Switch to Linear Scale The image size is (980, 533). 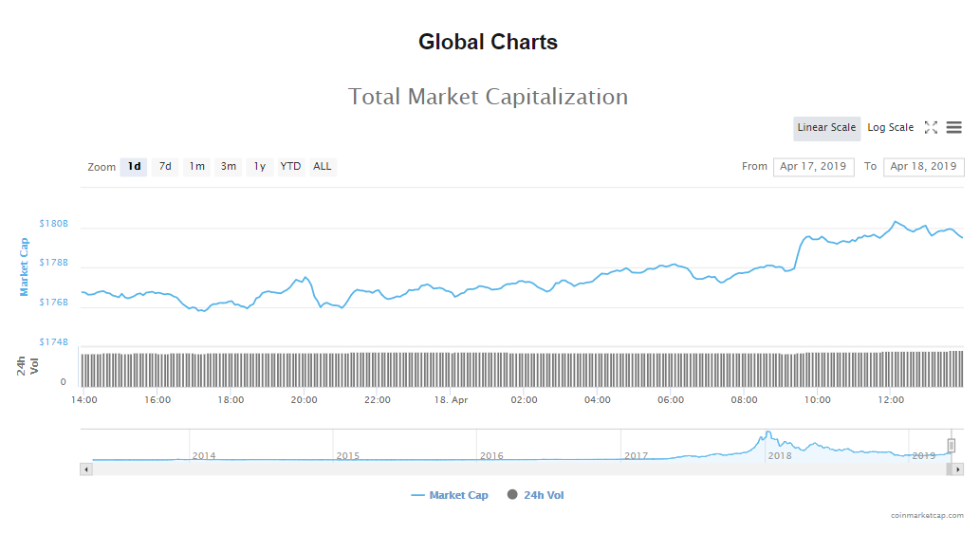(x=826, y=128)
